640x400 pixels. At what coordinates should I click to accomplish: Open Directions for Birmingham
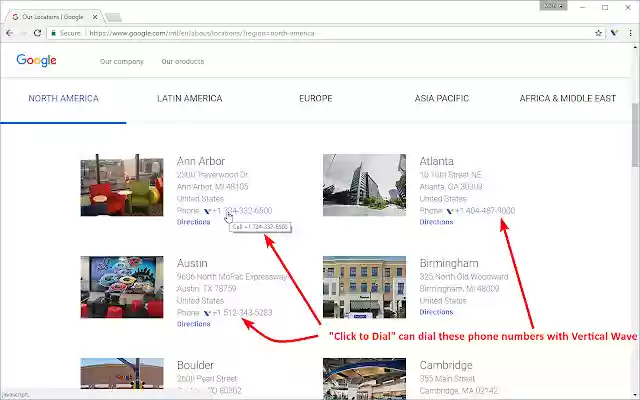click(x=436, y=312)
